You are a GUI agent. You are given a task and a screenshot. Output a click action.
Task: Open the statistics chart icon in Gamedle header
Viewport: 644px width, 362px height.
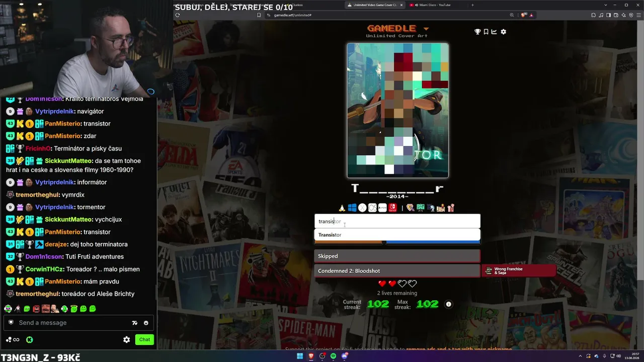(x=494, y=32)
